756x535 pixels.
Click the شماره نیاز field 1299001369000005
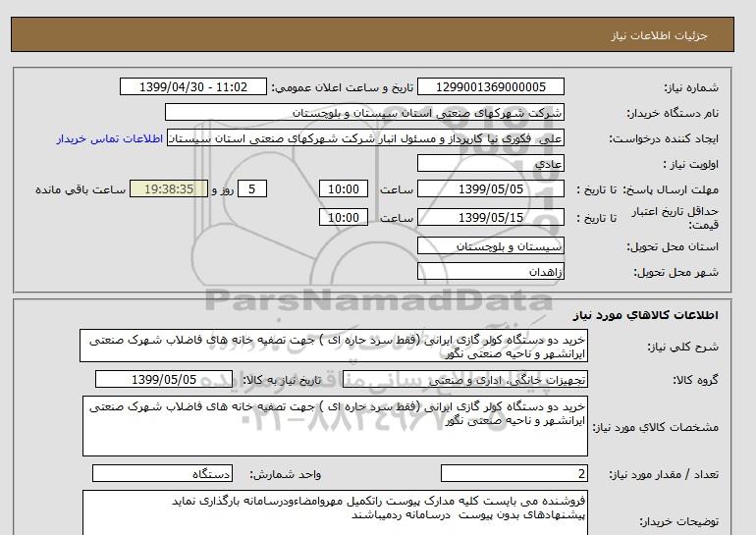point(490,86)
